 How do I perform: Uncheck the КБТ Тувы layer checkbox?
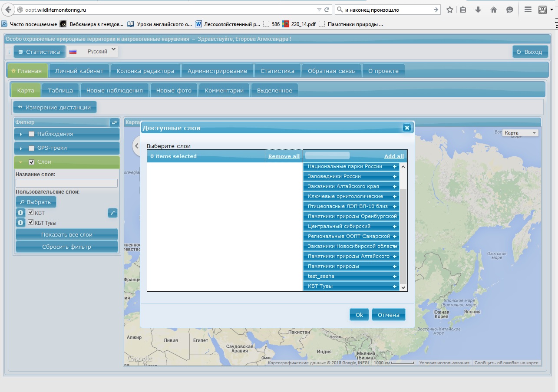coord(31,222)
